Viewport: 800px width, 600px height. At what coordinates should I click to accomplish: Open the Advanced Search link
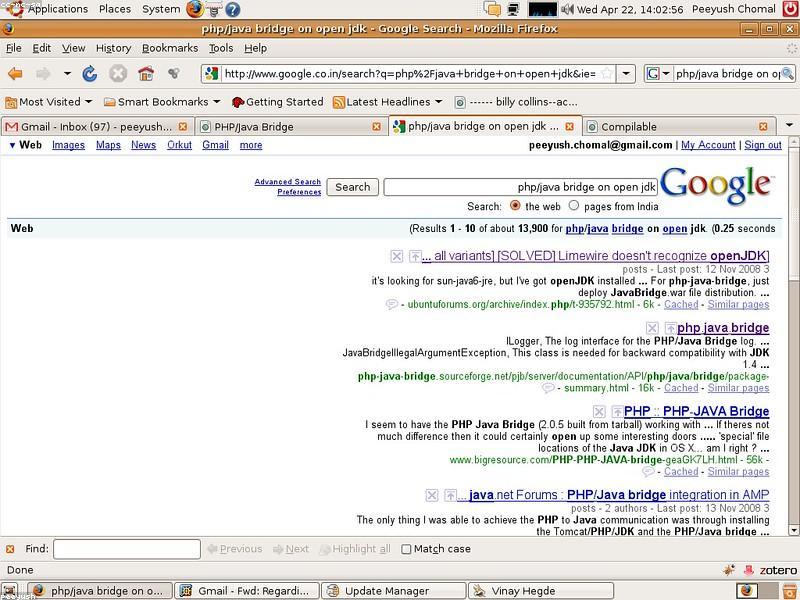(288, 182)
